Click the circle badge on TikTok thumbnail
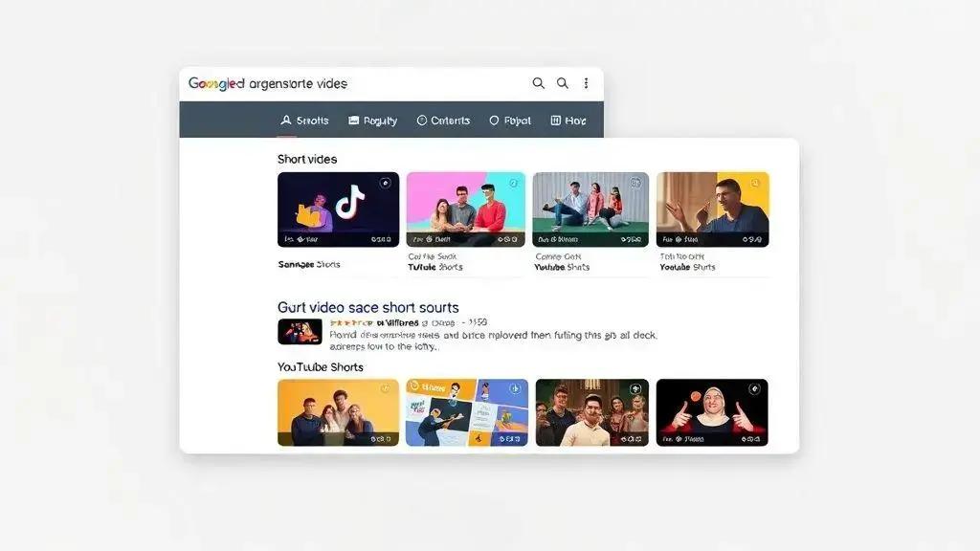 pos(385,183)
